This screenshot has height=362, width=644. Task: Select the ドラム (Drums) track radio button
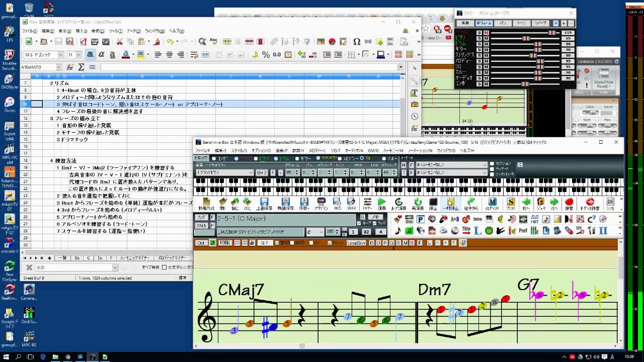point(276,158)
